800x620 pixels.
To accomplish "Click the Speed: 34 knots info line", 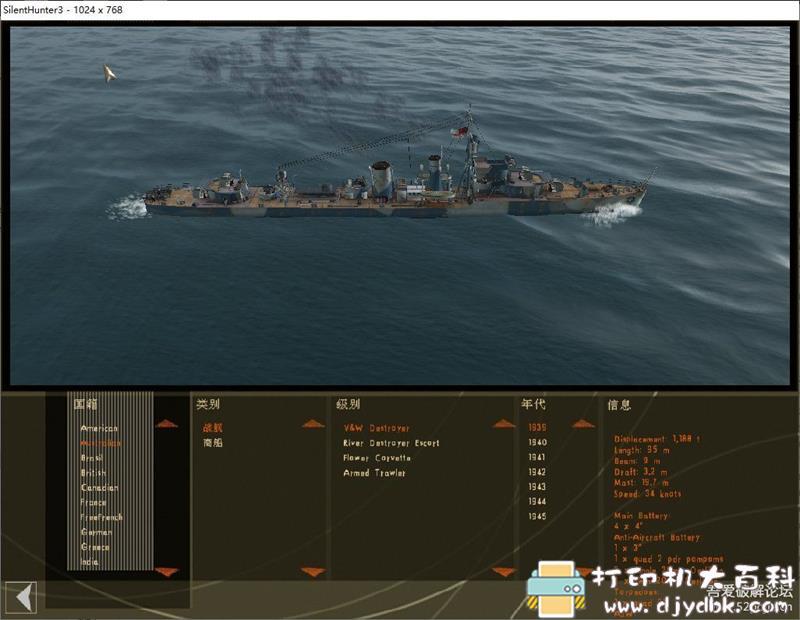I will click(x=647, y=494).
